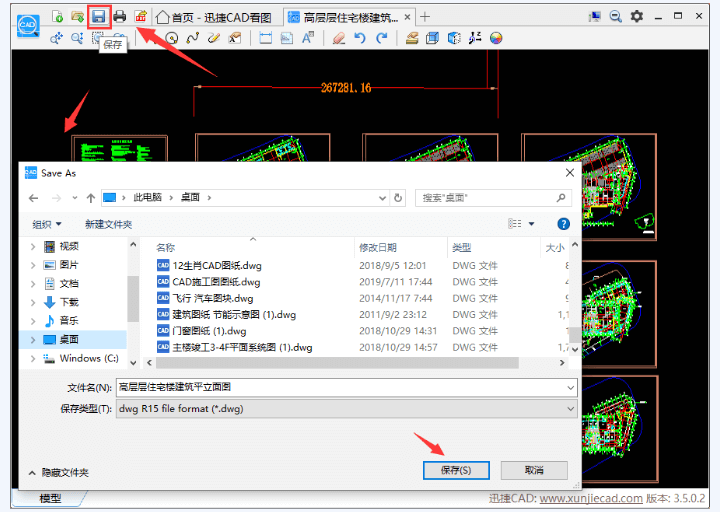Print the drawing using printer icon
This screenshot has width=720, height=512.
click(120, 17)
